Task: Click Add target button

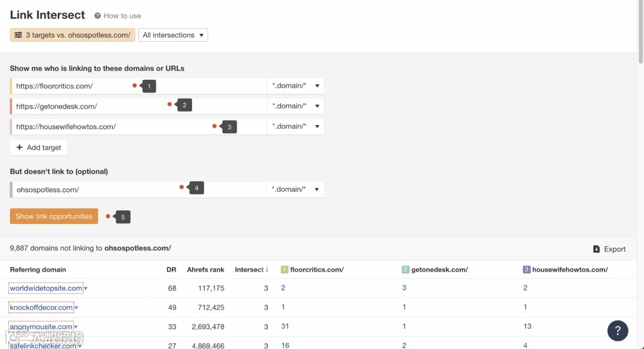Action: [x=39, y=147]
